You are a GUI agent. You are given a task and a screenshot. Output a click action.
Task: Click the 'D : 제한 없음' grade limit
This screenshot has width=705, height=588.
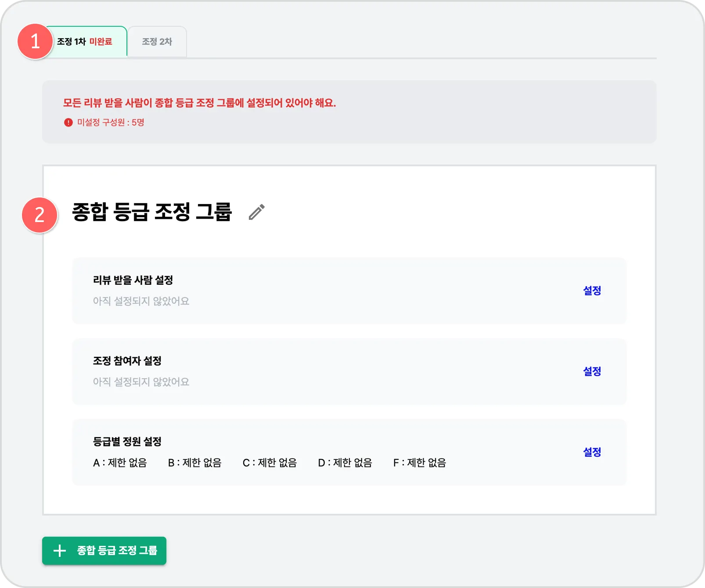pyautogui.click(x=345, y=463)
